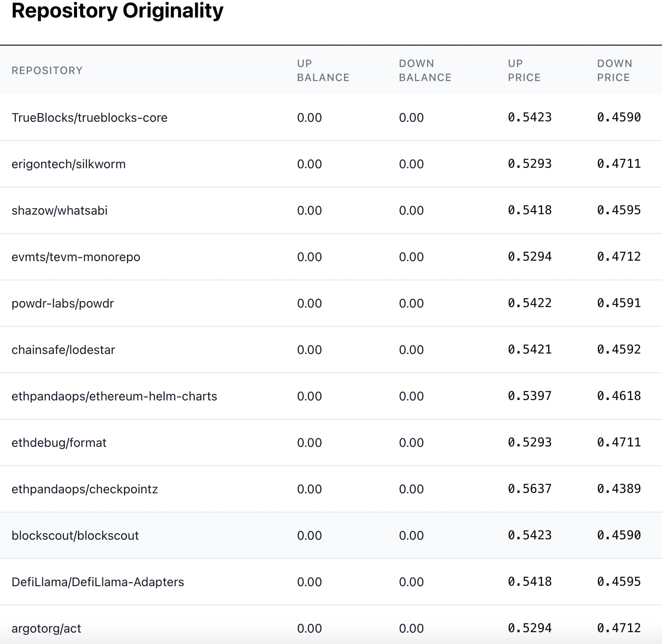The height and width of the screenshot is (644, 662).
Task: Click the 0.4618 down price for ethereum-helm-charts
Action: pos(619,396)
